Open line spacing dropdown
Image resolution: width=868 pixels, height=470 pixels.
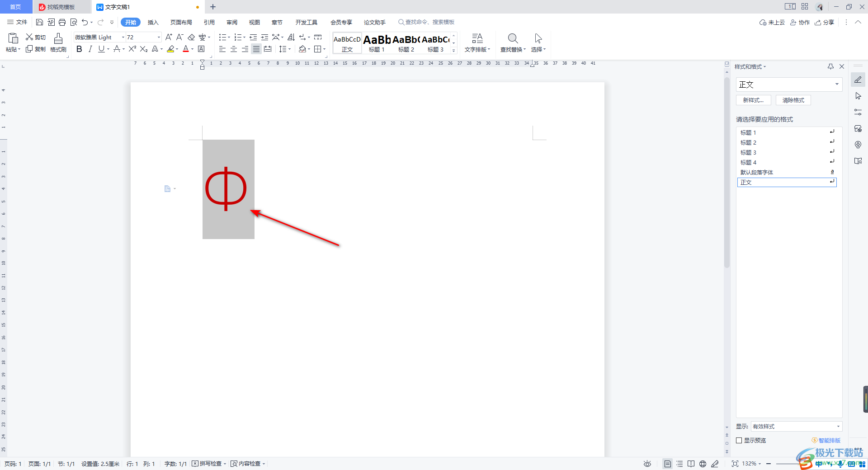[x=289, y=49]
